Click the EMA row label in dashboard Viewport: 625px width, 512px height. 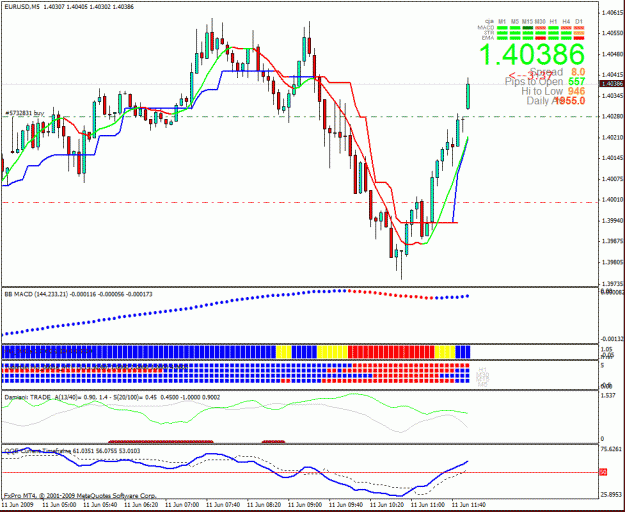(488, 38)
